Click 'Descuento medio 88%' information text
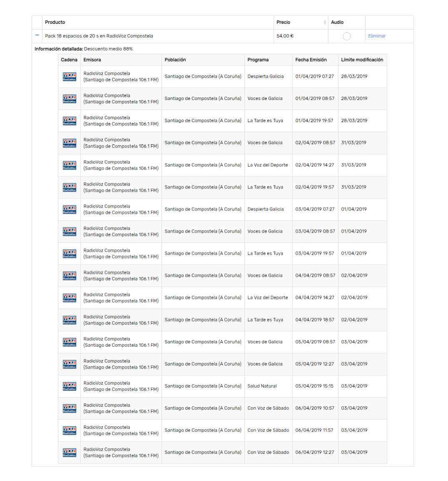 109,49
